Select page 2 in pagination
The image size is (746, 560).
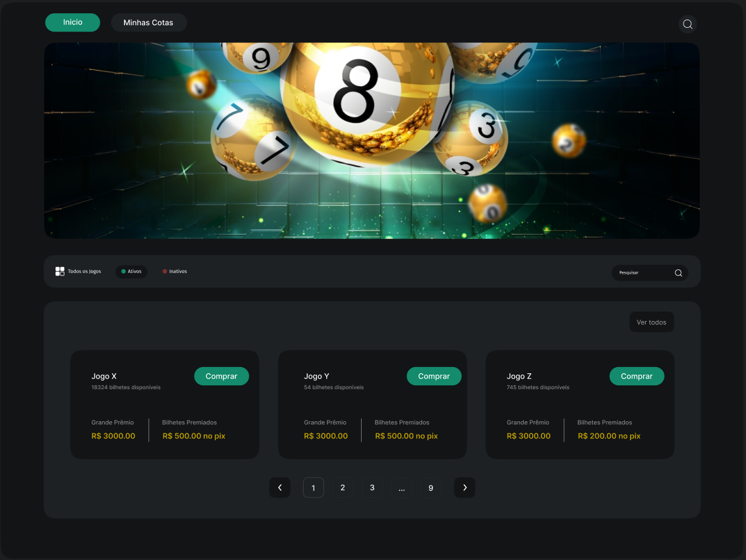(343, 487)
